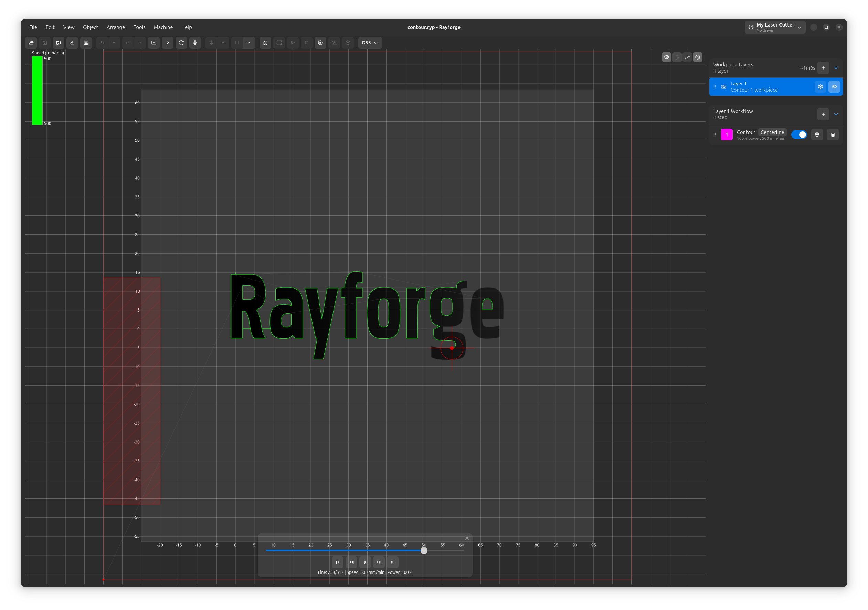
Task: Collapse the Workpiece Layers panel
Action: click(836, 68)
